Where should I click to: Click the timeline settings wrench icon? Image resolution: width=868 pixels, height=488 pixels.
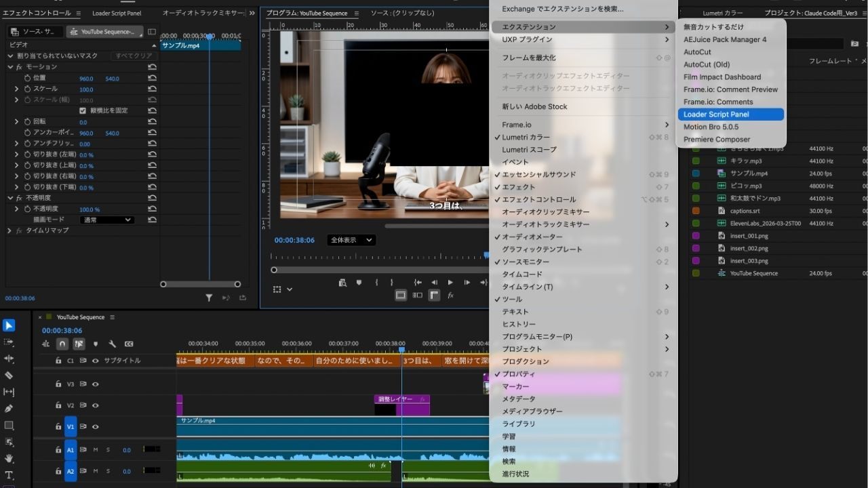pyautogui.click(x=112, y=344)
